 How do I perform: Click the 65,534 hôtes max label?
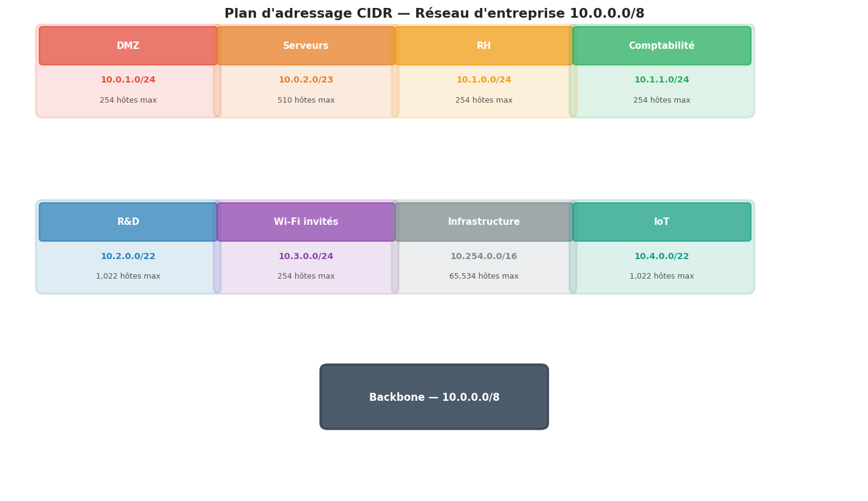coord(484,276)
